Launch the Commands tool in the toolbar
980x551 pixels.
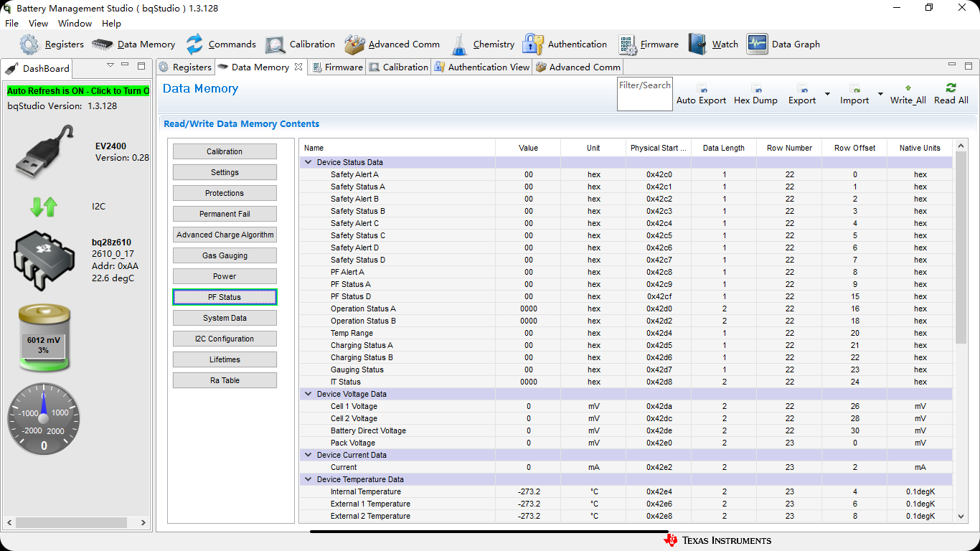(x=220, y=44)
